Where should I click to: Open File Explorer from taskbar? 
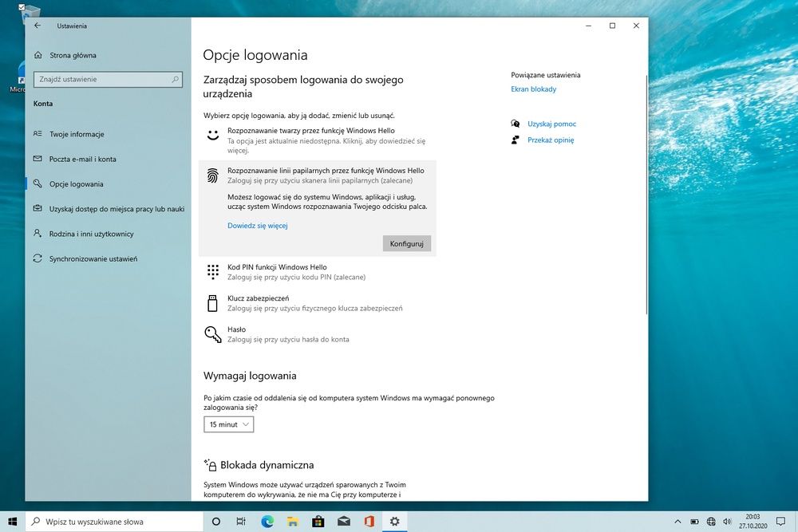(293, 522)
